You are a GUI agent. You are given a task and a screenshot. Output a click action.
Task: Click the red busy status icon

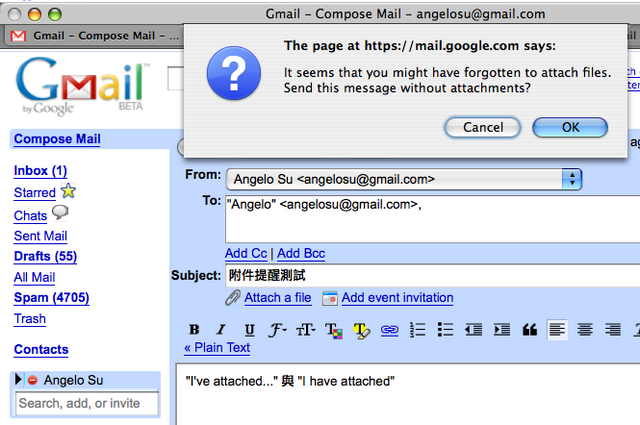click(x=33, y=380)
